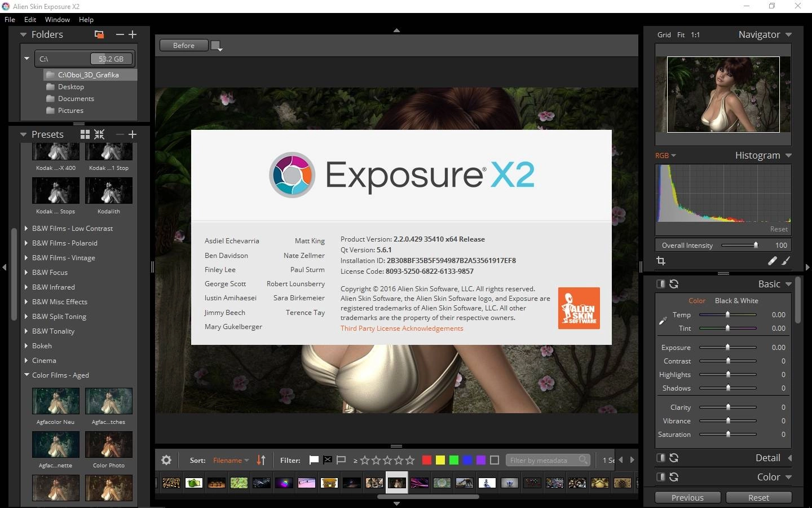Filter by picked flag icon

click(x=314, y=460)
